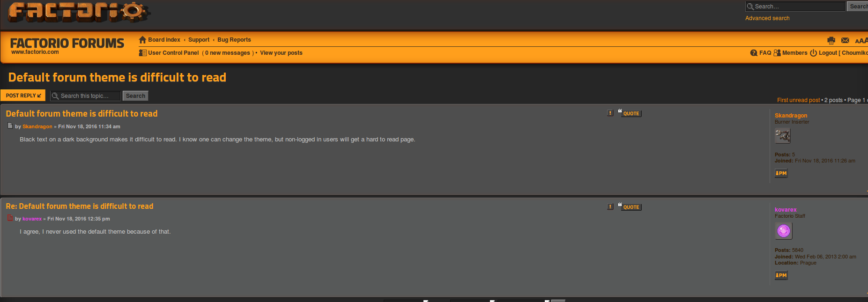The height and width of the screenshot is (302, 868).
Task: Send PM to kovarex
Action: coord(781,275)
